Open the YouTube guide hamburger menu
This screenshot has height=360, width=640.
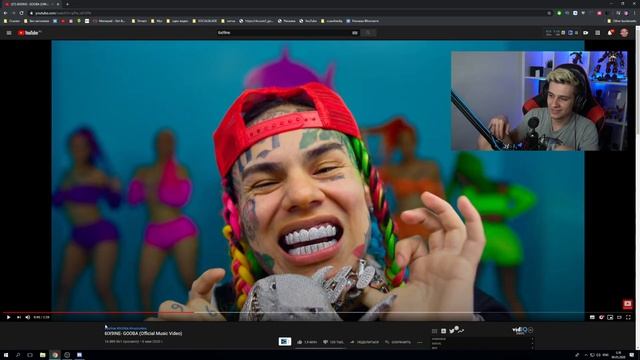click(9, 33)
